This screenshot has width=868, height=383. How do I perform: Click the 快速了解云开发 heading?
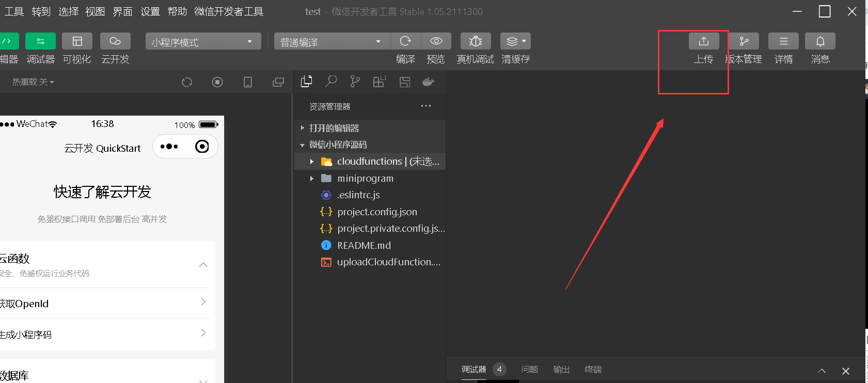pyautogui.click(x=102, y=192)
